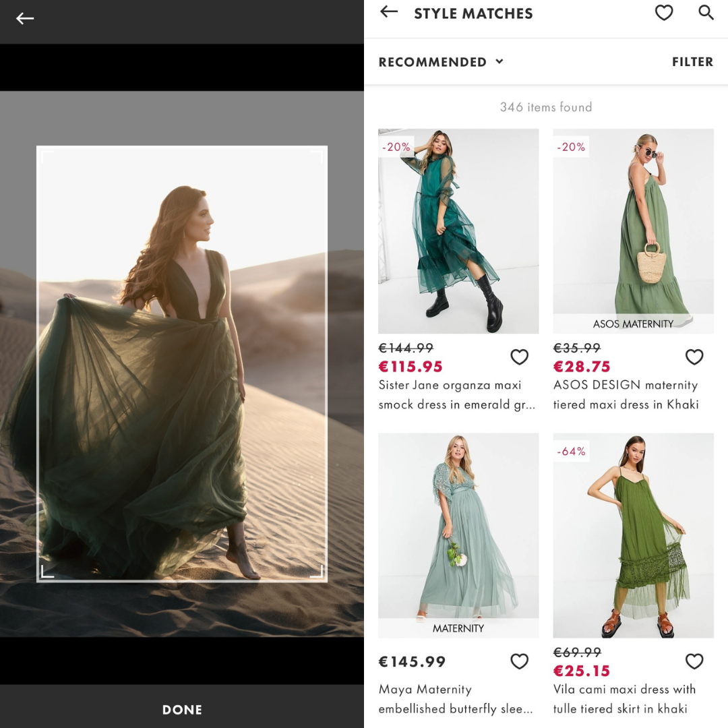Expand the sort options chevron

coord(499,61)
